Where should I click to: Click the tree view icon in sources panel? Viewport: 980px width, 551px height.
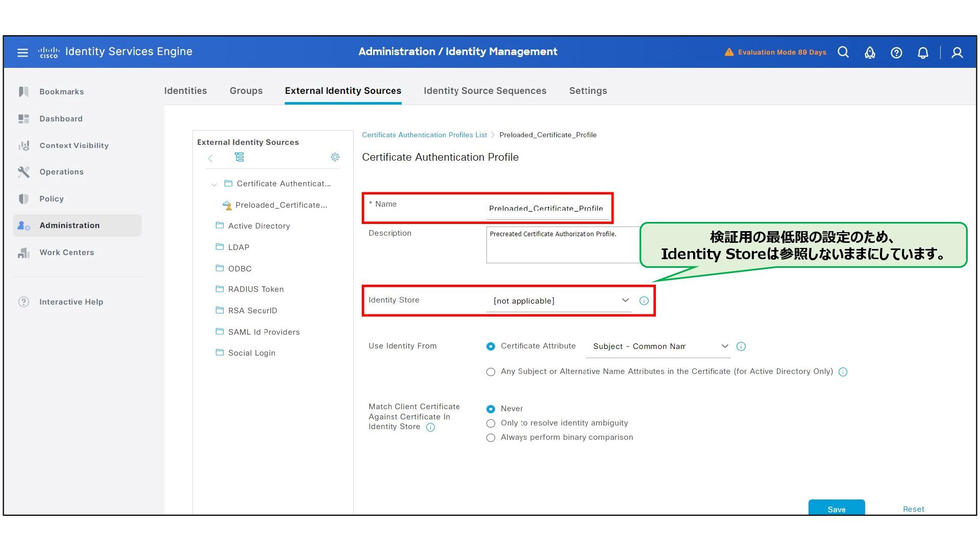pos(239,157)
